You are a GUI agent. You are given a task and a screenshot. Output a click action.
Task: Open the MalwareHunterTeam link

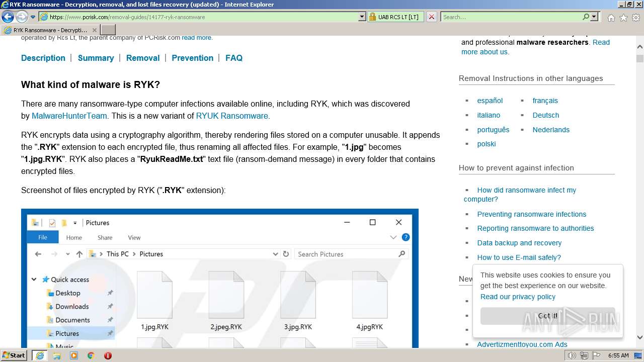tap(69, 116)
